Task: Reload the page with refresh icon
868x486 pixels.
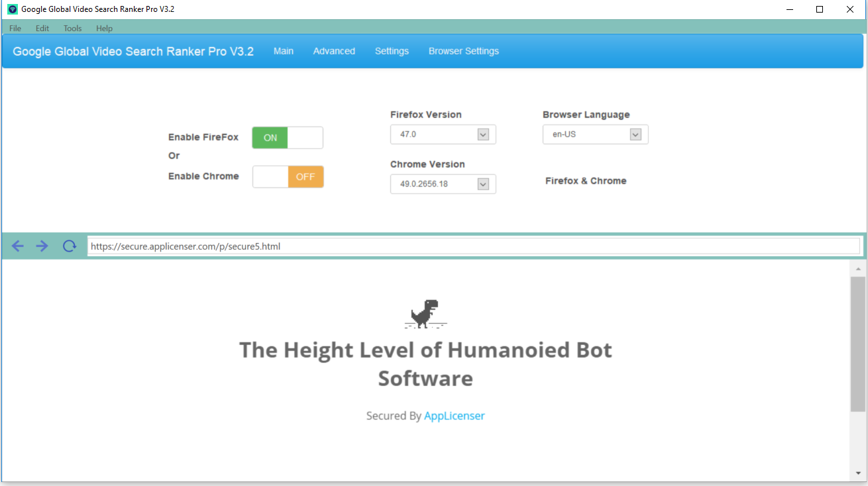Action: (x=70, y=246)
